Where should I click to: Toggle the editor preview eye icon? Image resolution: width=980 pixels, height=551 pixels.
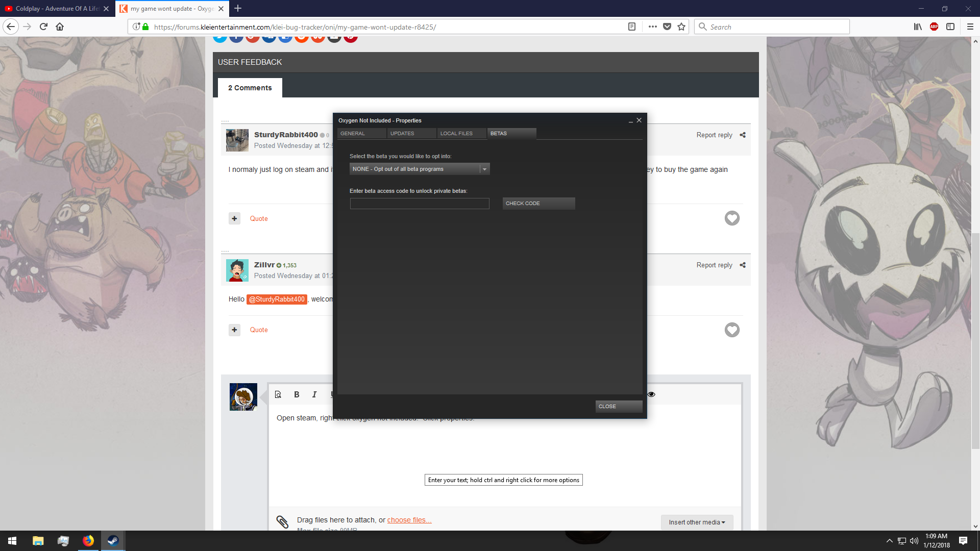(651, 394)
